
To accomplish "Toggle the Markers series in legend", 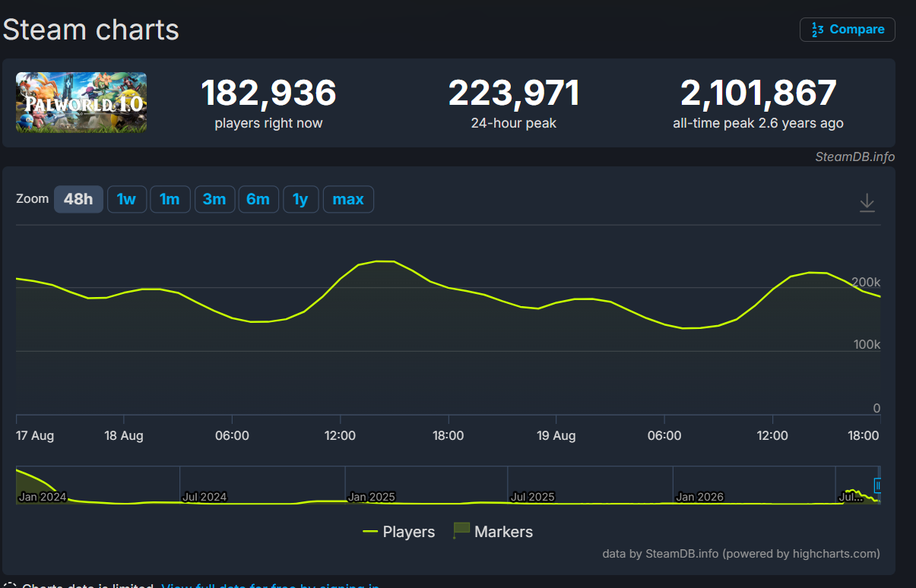I will coord(493,532).
